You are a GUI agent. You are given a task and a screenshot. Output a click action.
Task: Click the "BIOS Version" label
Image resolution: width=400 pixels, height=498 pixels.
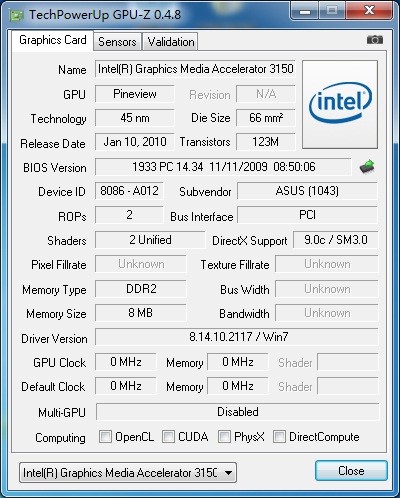pos(55,168)
